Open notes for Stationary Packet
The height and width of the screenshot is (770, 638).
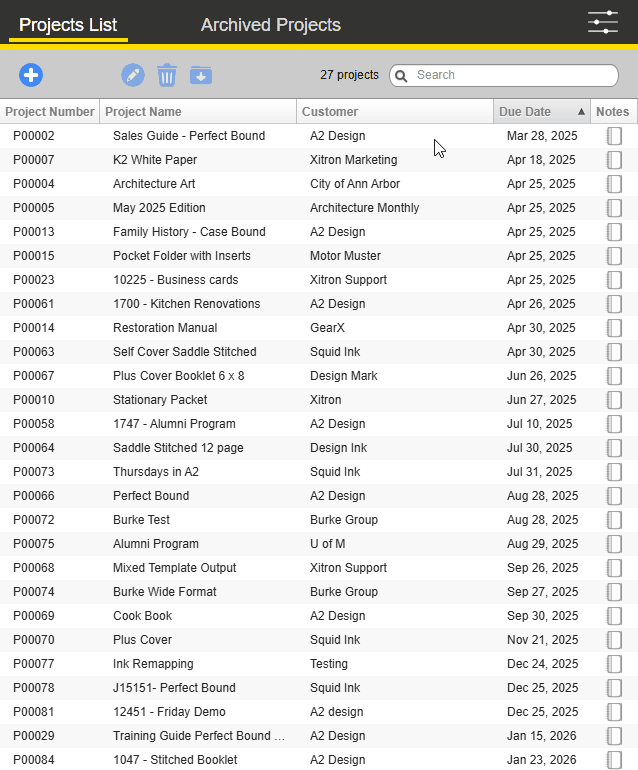tap(614, 400)
